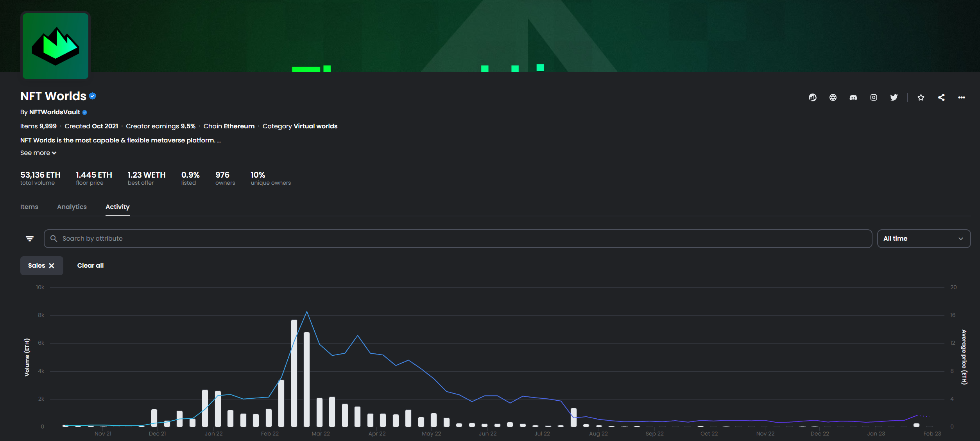This screenshot has height=441, width=980.
Task: Switch to the Analytics tab
Action: pos(72,207)
